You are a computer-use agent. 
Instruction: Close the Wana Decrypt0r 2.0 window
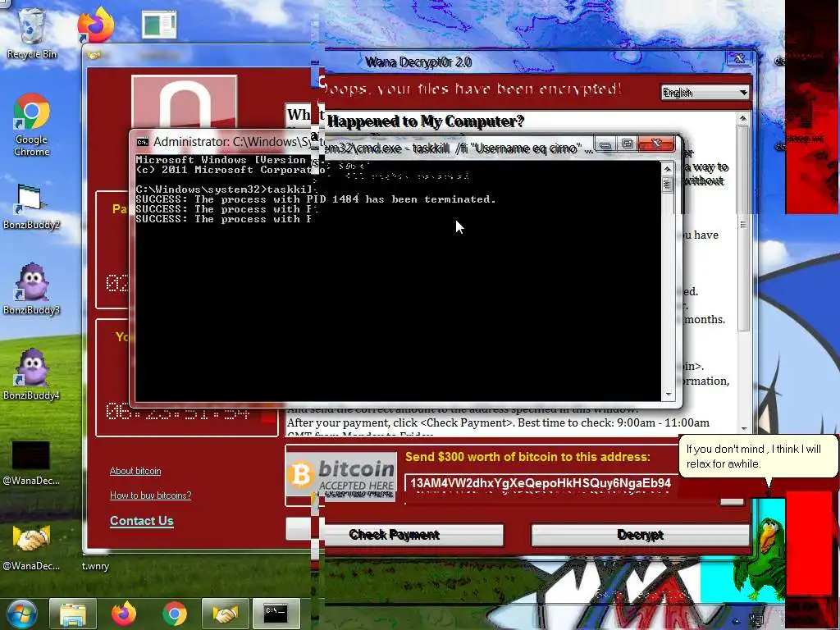tap(739, 59)
